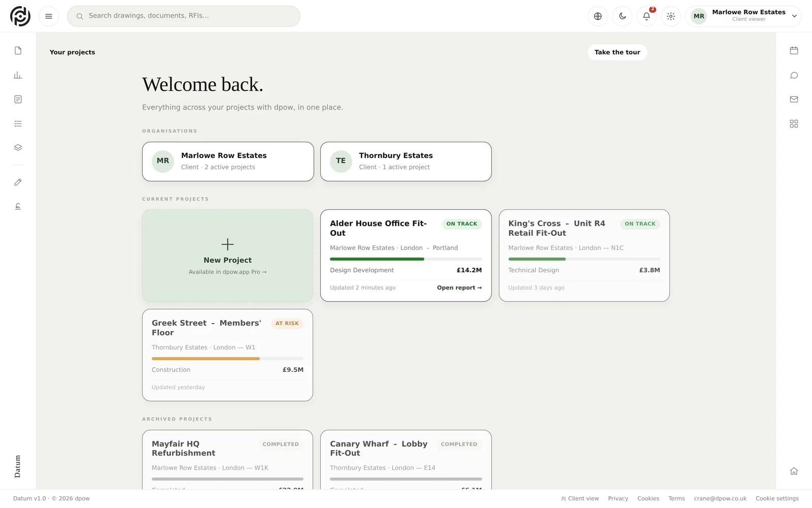Open the chat bubble icon in right rail
The height and width of the screenshot is (508, 812).
794,75
